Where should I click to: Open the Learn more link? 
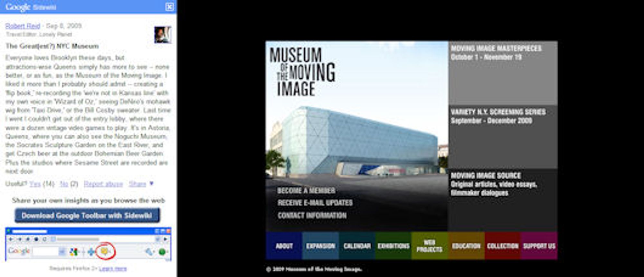pos(113,269)
